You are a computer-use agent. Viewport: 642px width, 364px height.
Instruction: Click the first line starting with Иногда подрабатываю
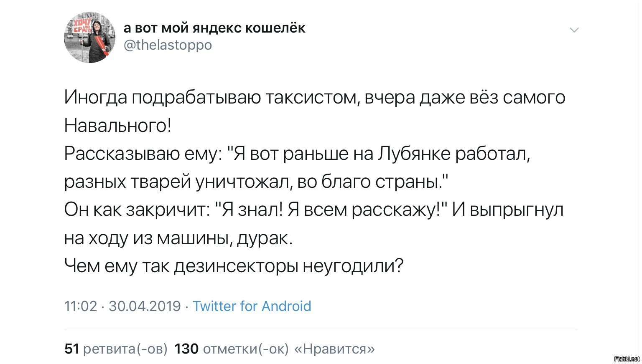315,98
